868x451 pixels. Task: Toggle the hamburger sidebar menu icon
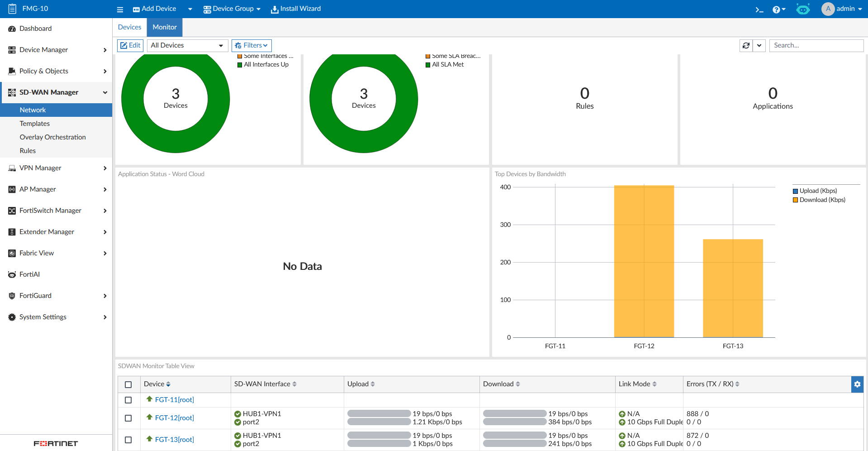(x=120, y=10)
